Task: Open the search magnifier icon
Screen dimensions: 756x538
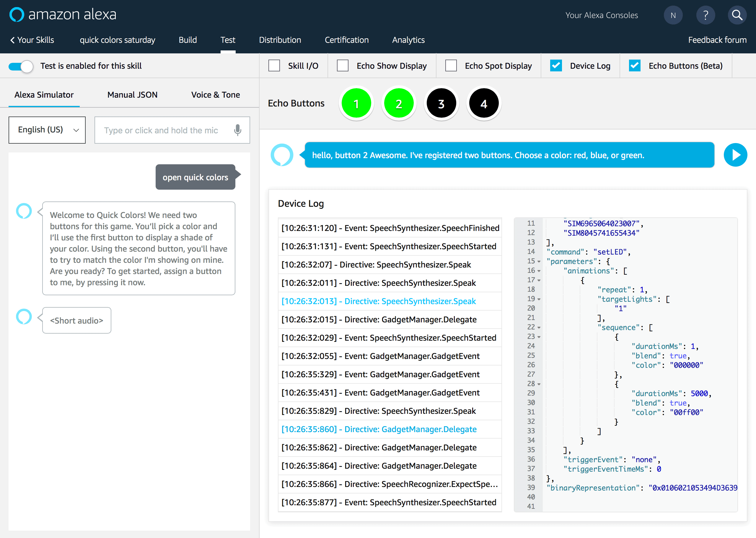Action: (737, 15)
